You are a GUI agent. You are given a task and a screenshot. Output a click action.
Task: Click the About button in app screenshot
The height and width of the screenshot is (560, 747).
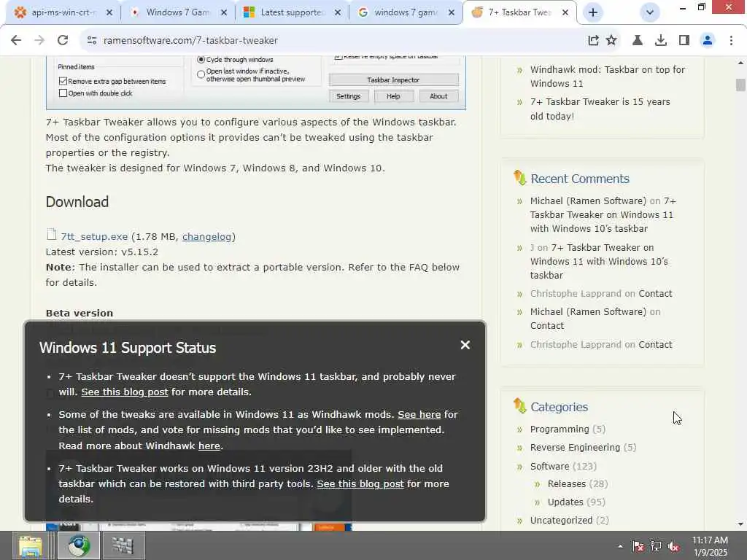click(438, 96)
